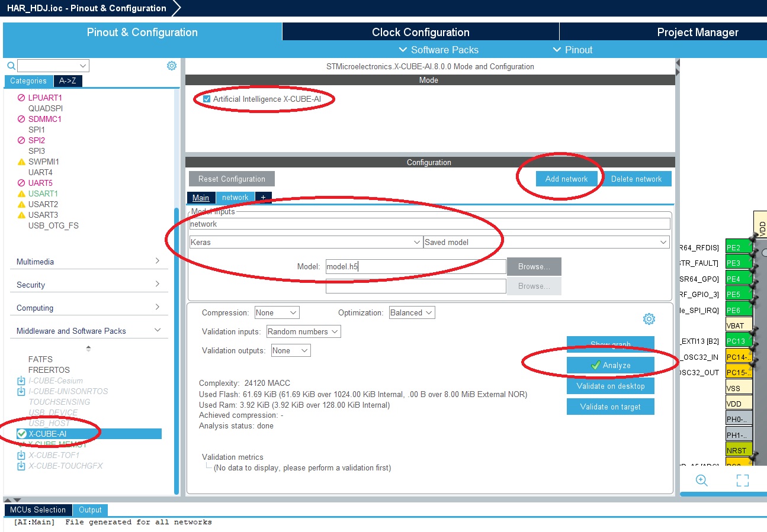
Task: Click the X-CUBE-AI green check icon
Action: point(22,434)
